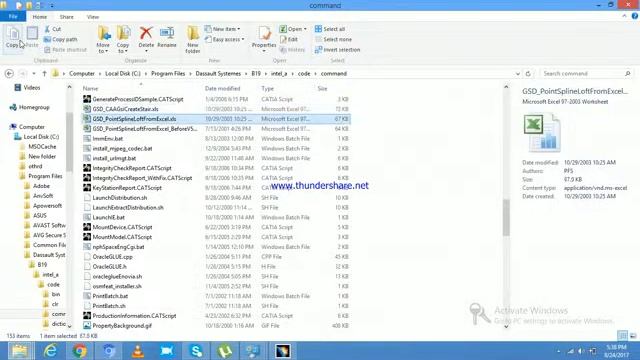
Task: Click the Move to icon
Action: (x=103, y=39)
